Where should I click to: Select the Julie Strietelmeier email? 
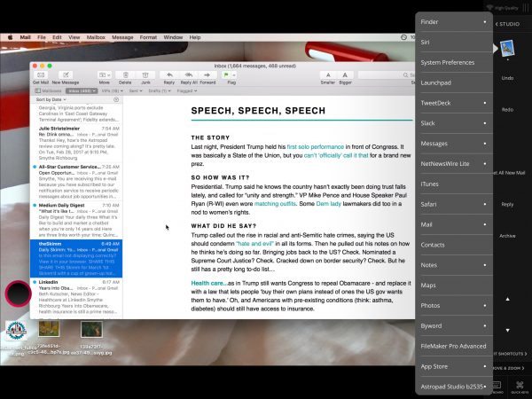76,143
